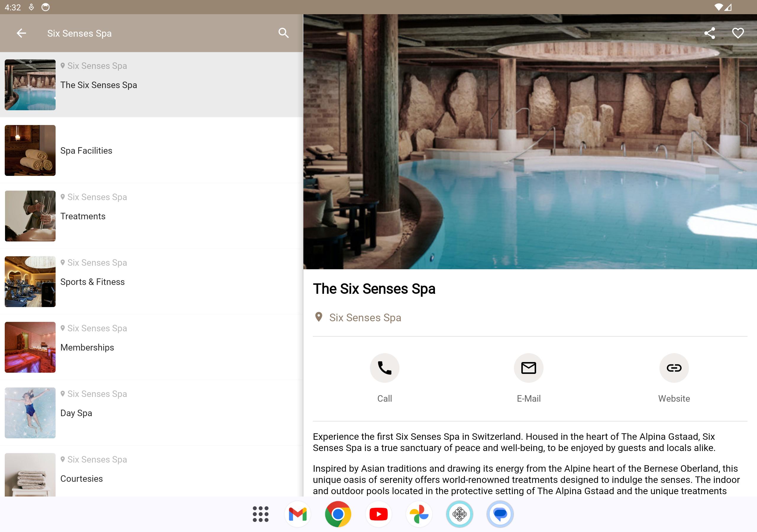Open the search magnifier icon
Image resolution: width=757 pixels, height=532 pixels.
coord(284,33)
